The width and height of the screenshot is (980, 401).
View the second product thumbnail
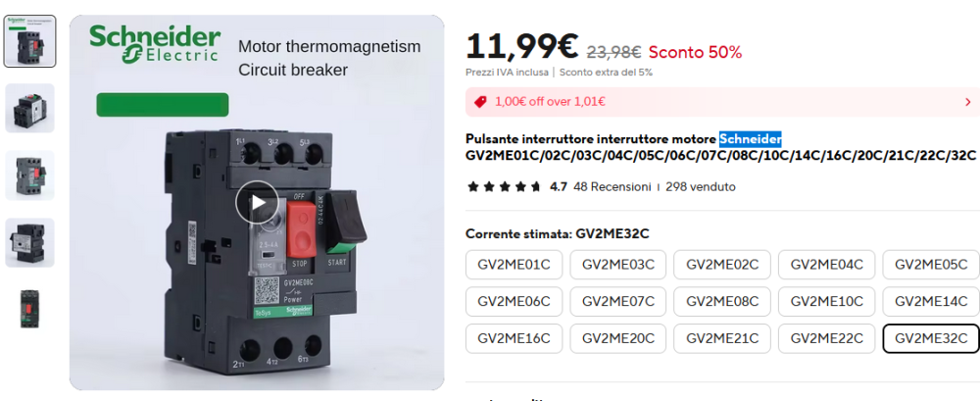click(29, 108)
